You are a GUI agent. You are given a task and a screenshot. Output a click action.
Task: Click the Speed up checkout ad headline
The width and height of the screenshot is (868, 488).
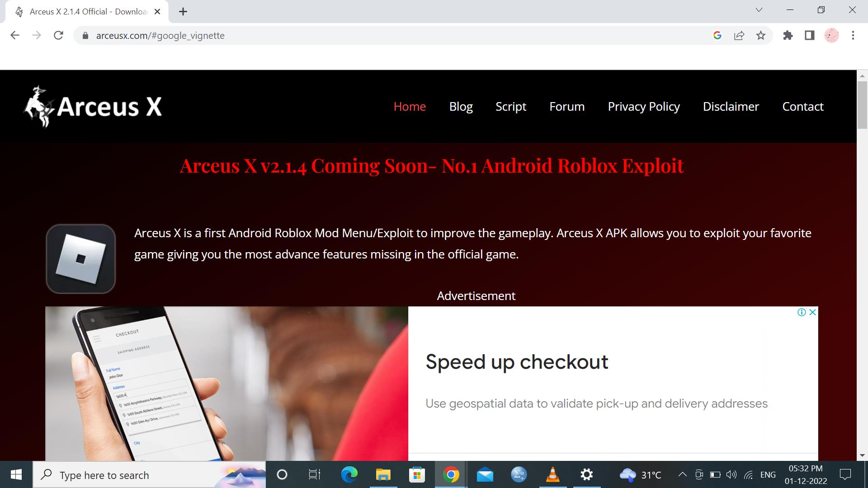click(x=517, y=362)
